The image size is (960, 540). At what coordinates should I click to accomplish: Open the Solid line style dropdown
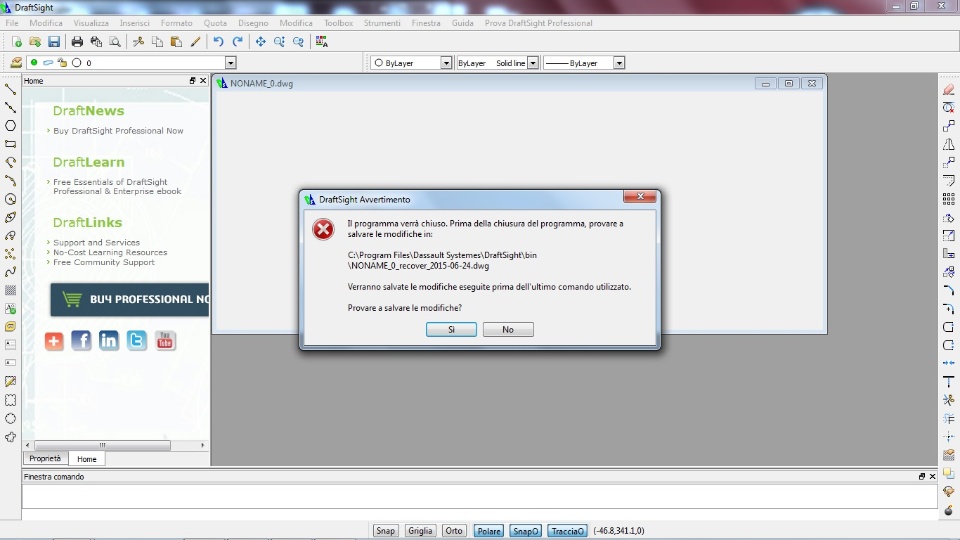(533, 62)
